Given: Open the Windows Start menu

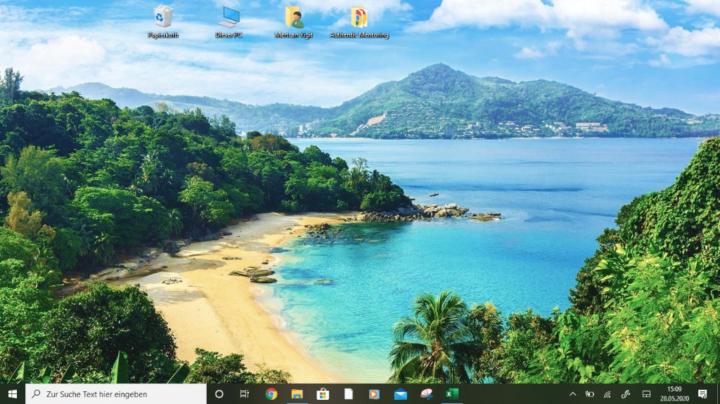Looking at the screenshot, I should pyautogui.click(x=13, y=394).
